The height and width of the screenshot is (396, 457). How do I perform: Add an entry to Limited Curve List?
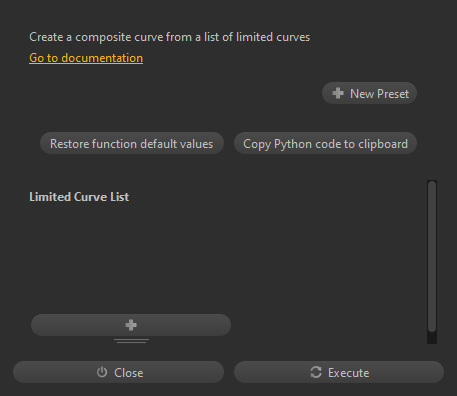click(x=131, y=325)
